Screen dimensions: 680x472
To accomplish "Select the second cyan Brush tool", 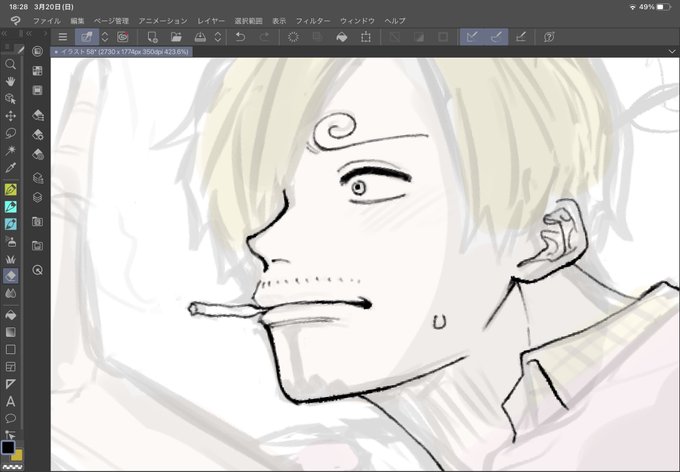I will (10, 224).
